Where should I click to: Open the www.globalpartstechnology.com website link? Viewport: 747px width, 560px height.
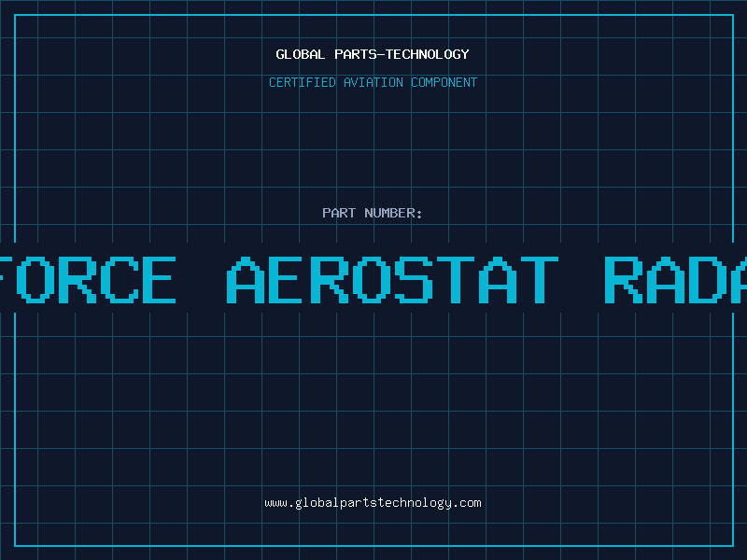(x=373, y=503)
